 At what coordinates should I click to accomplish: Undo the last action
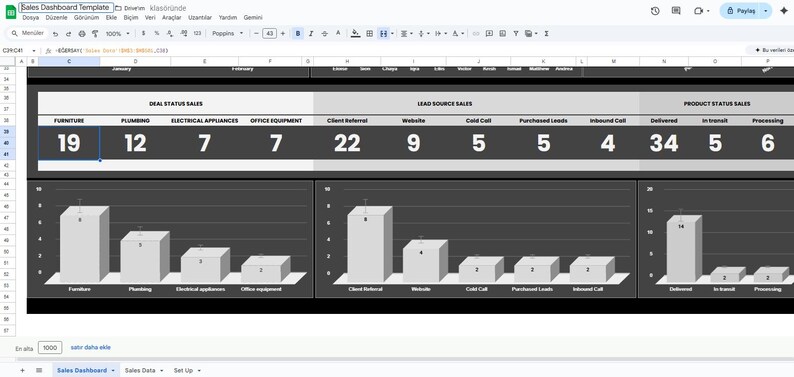pos(55,33)
